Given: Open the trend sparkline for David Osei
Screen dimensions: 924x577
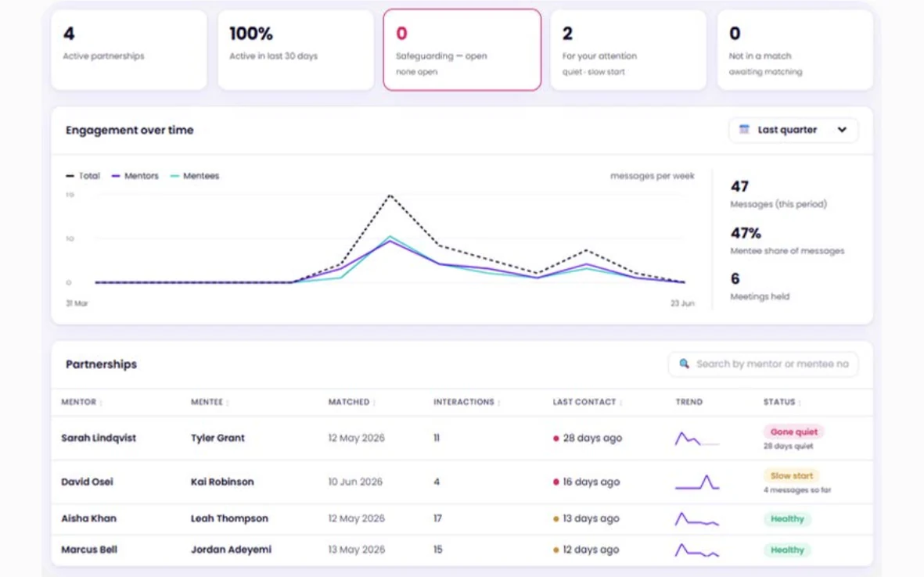Looking at the screenshot, I should (x=697, y=482).
